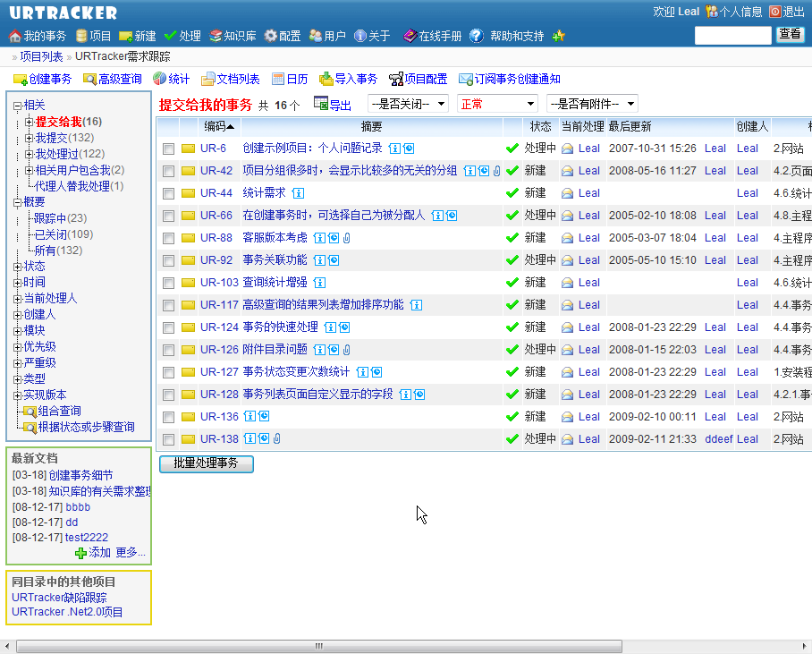This screenshot has width=812, height=654.
Task: Expand the 优先级 tree node
Action: (x=18, y=347)
